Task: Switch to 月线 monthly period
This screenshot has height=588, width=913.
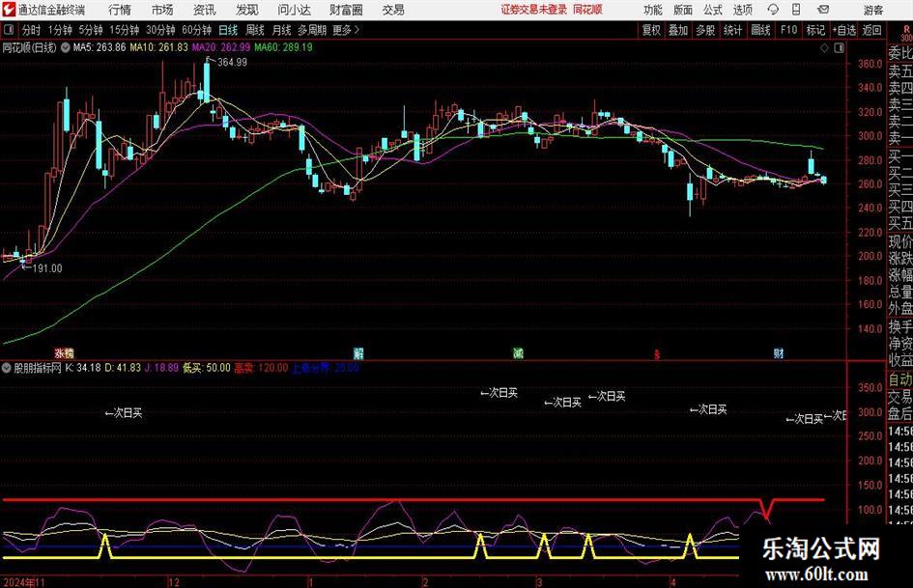Action: pos(282,30)
